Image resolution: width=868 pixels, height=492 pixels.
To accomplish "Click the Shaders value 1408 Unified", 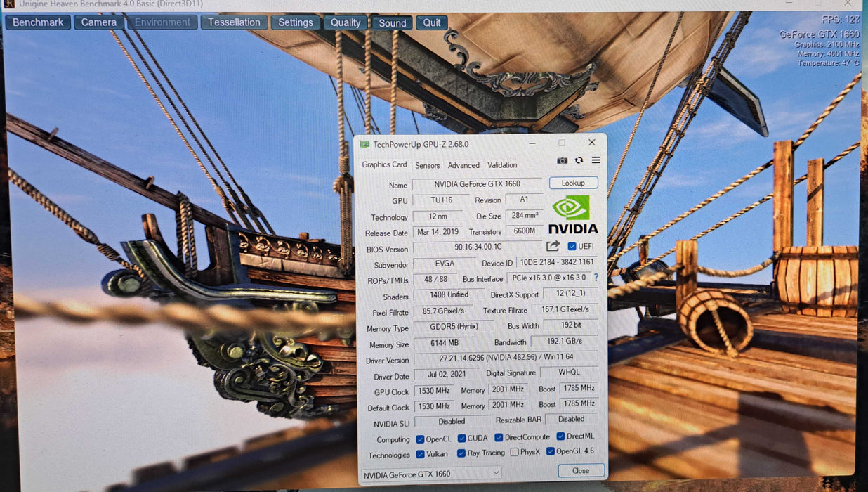I will (449, 295).
